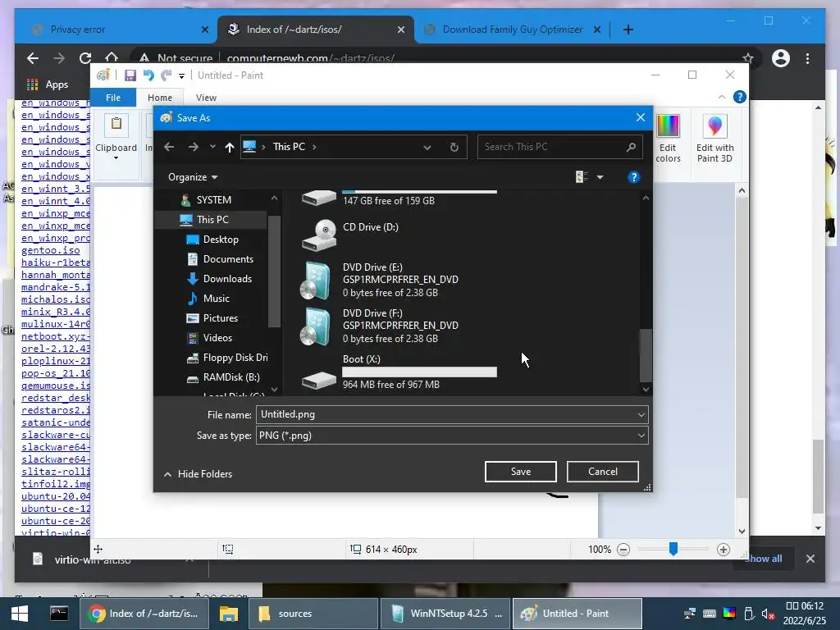Go up one folder level
This screenshot has height=630, width=840.
click(230, 147)
